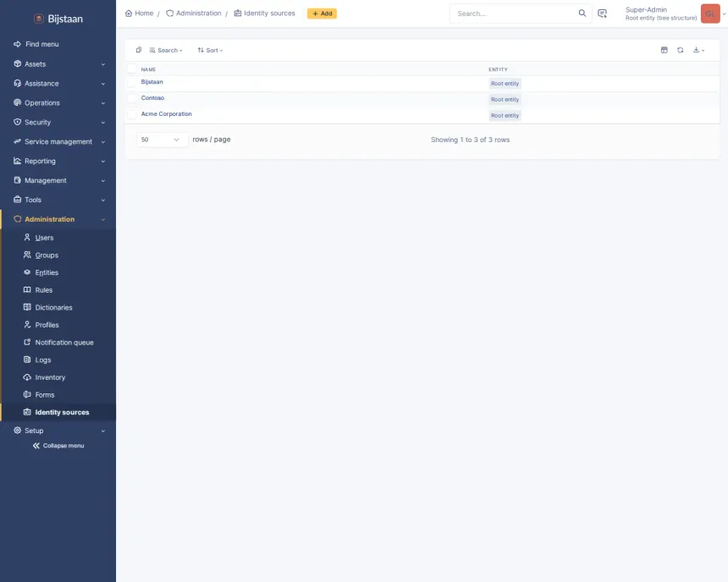This screenshot has width=728, height=582.
Task: Click the Assistance headset icon
Action: pos(17,83)
